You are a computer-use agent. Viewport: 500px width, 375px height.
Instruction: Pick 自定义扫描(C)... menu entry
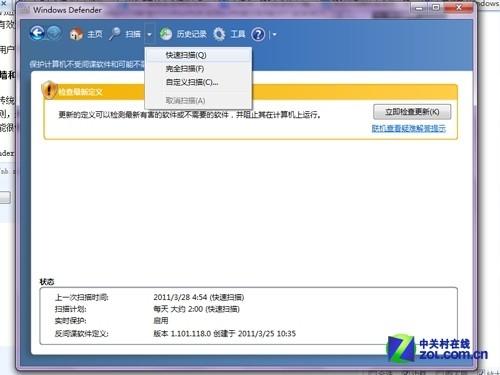tap(198, 82)
